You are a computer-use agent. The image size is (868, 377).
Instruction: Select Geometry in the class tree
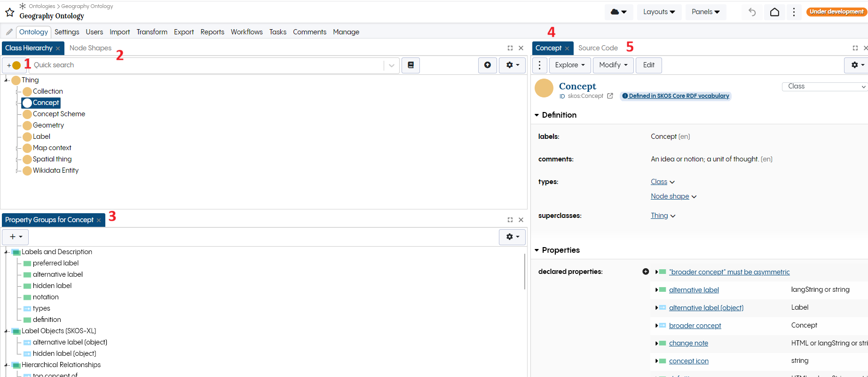tap(48, 125)
